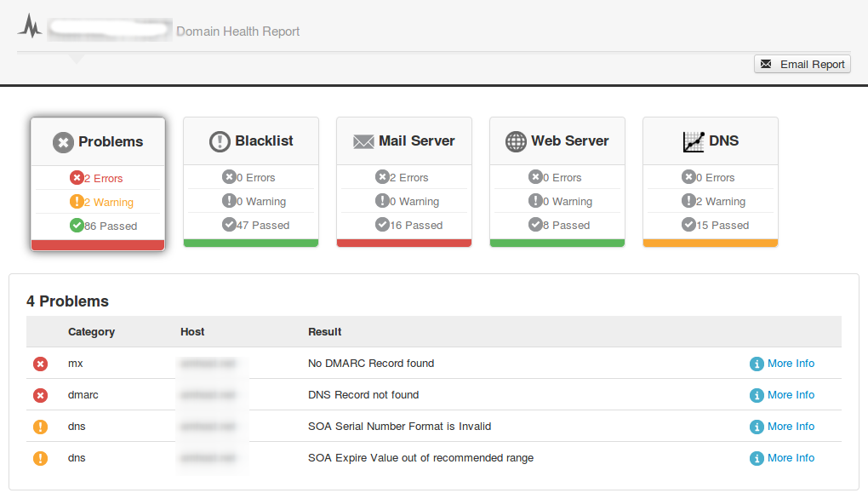Switch to the Mail Server tab

pos(404,141)
